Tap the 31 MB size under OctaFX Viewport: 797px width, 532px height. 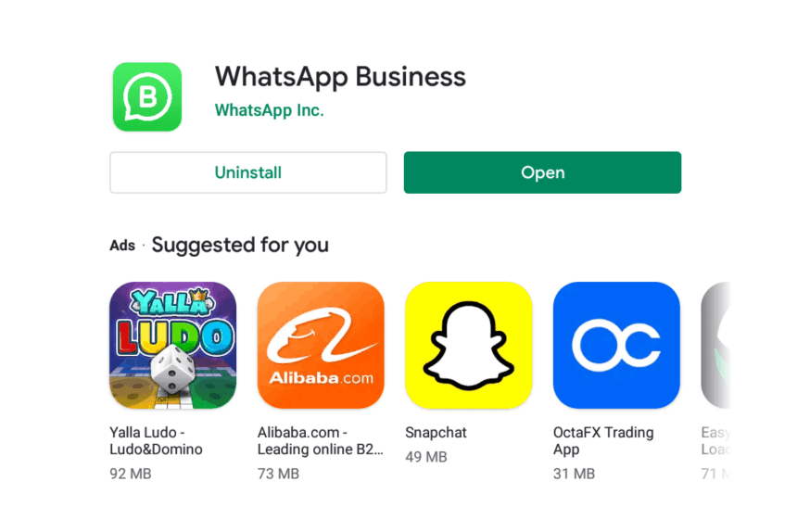click(574, 474)
